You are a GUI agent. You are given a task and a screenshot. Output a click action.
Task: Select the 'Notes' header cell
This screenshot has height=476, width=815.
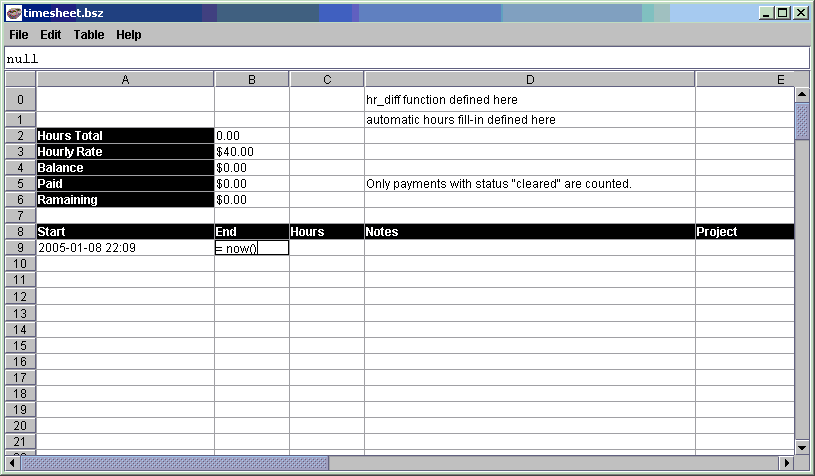click(x=530, y=232)
